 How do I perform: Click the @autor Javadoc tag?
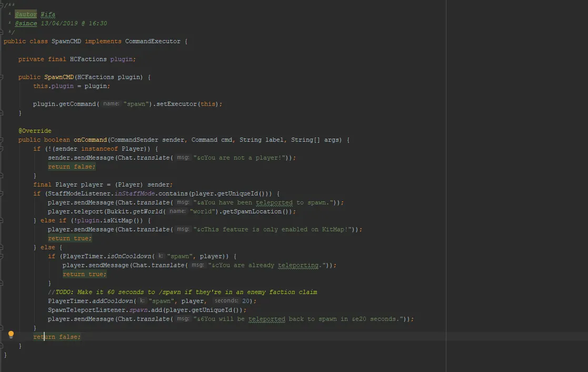[x=26, y=14]
